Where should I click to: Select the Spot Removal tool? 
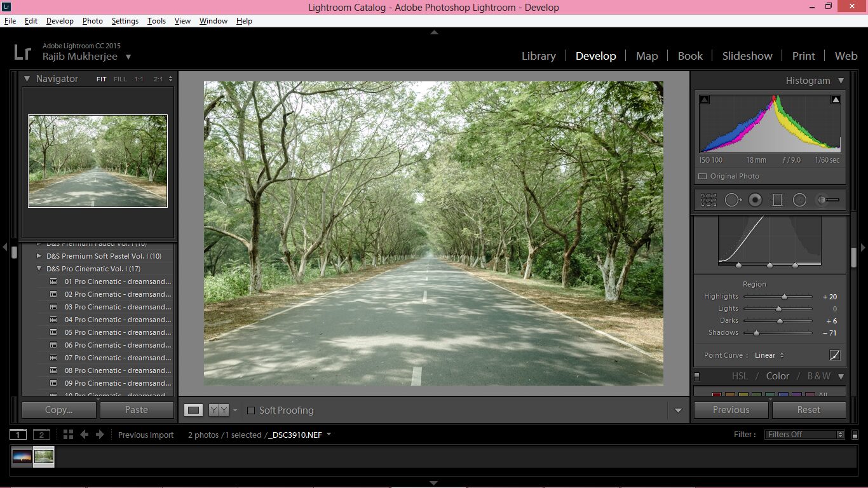(733, 200)
